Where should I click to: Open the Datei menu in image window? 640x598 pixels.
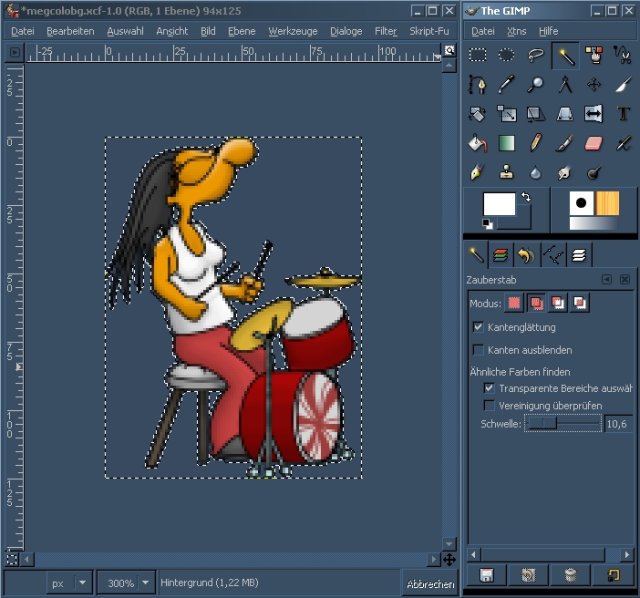(x=22, y=31)
